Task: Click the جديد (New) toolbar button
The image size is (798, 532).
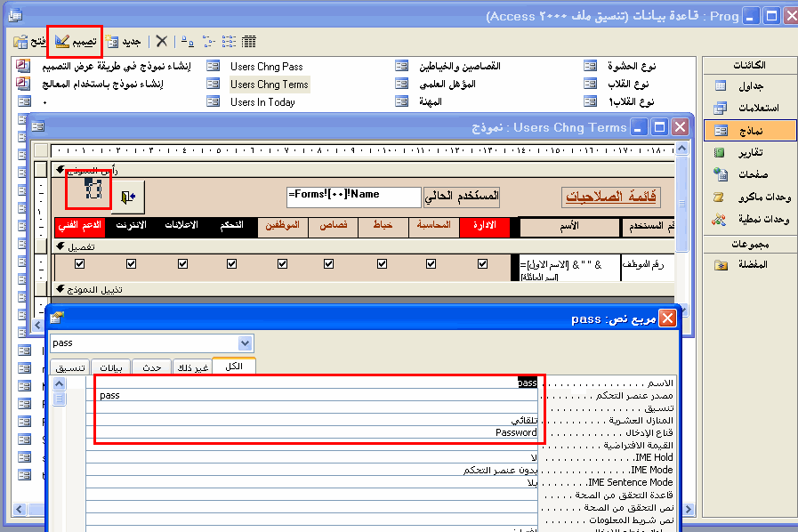Action: [x=123, y=42]
